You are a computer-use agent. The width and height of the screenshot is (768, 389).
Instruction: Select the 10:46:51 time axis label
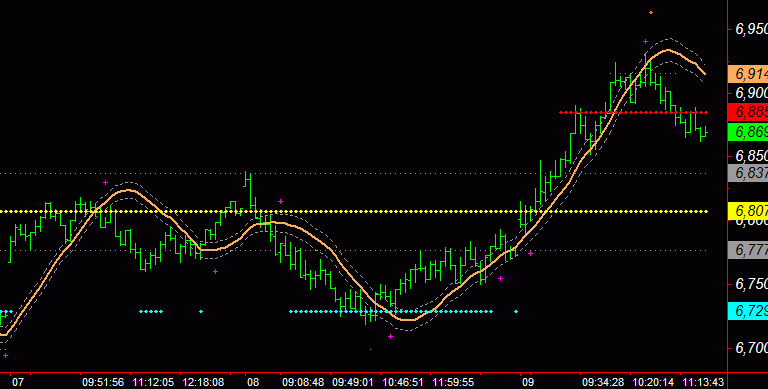[x=403, y=382]
